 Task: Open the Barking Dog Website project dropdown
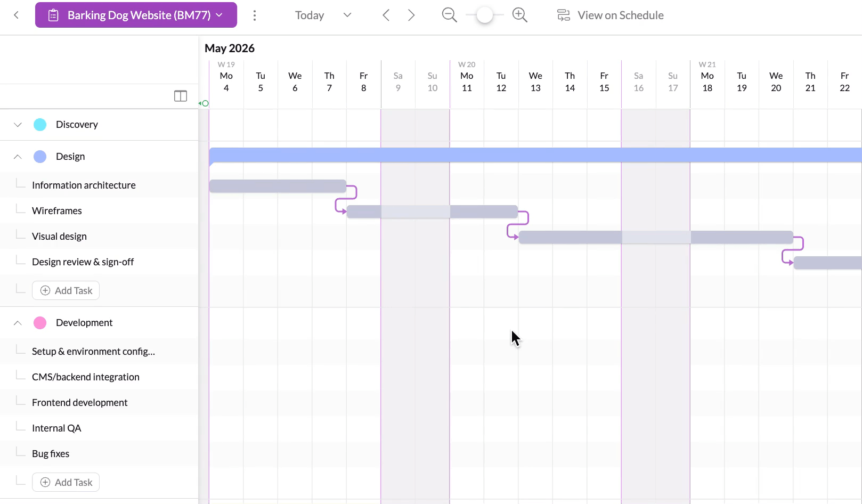point(136,15)
